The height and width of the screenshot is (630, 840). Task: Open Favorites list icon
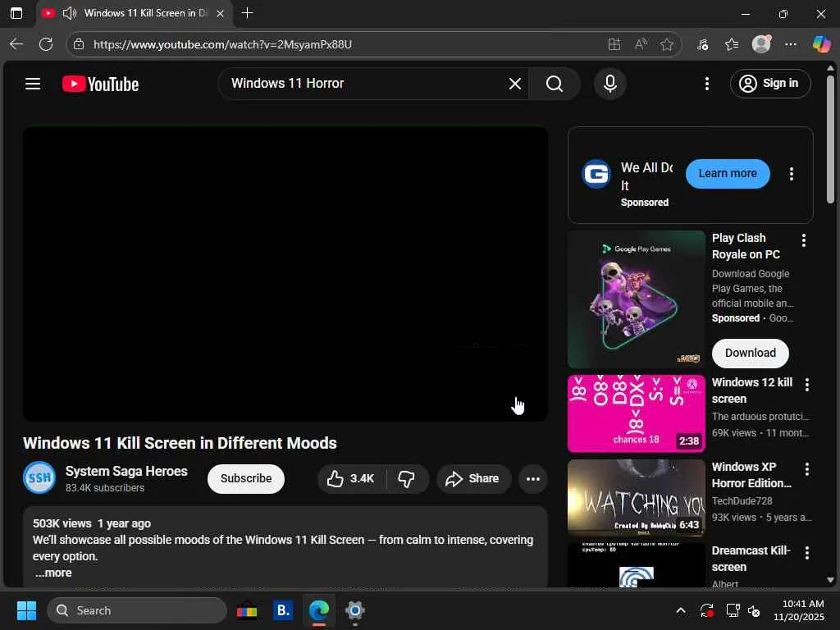coord(732,44)
